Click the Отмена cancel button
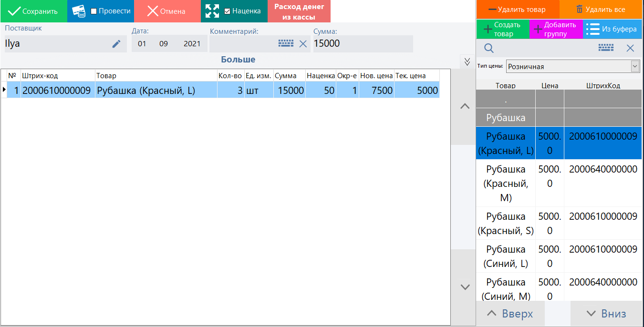 (166, 11)
